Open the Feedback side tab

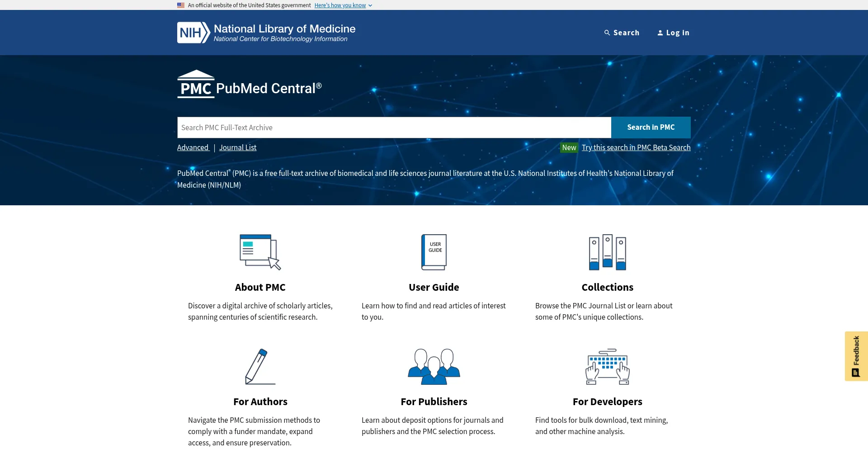coord(856,356)
